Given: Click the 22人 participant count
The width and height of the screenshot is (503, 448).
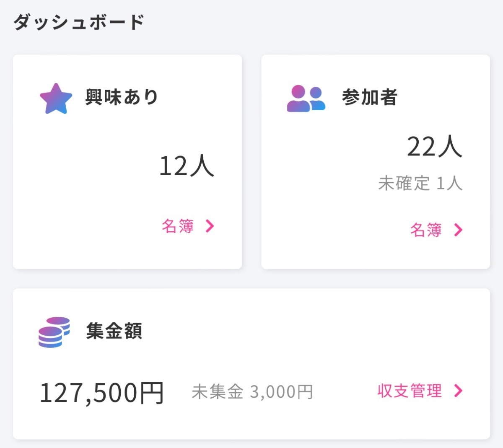Looking at the screenshot, I should pyautogui.click(x=434, y=147).
